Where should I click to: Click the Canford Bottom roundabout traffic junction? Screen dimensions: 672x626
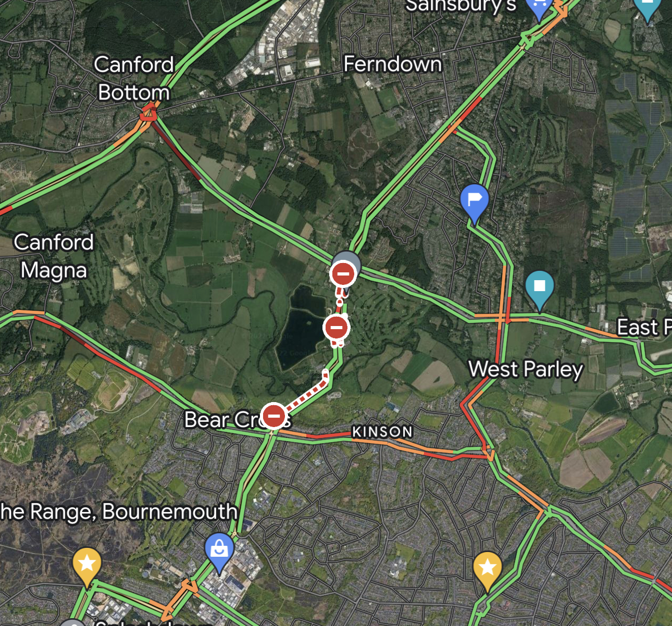tap(149, 113)
